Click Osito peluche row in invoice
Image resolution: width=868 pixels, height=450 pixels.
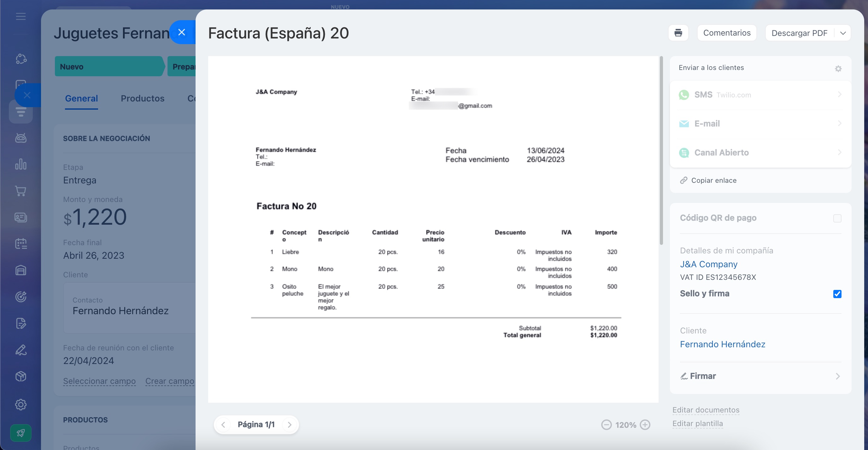(443, 297)
